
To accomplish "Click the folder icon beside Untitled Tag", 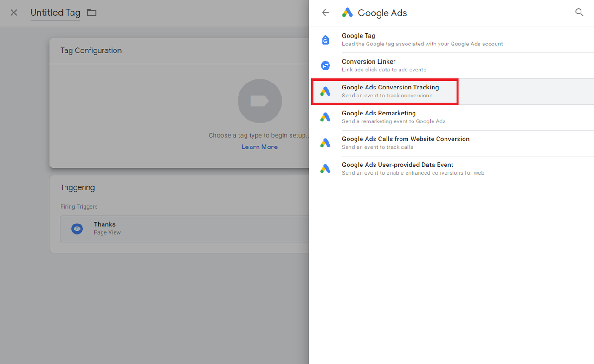I will click(x=91, y=13).
